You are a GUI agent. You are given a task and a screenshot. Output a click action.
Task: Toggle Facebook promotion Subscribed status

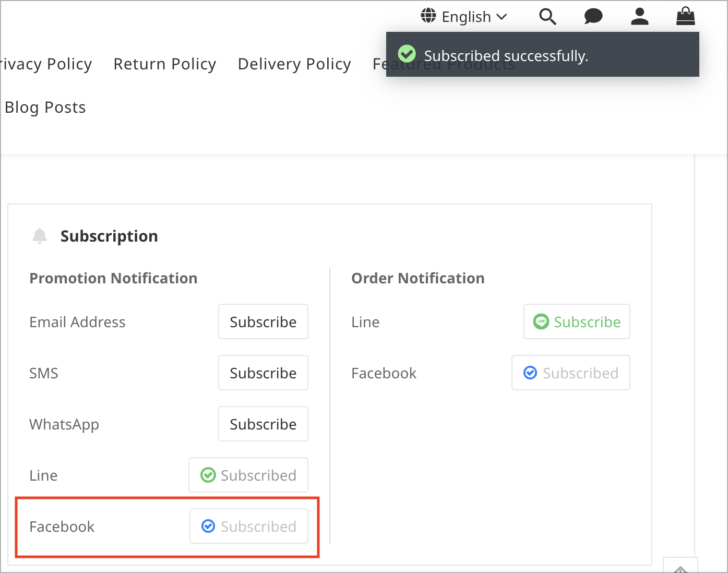point(249,526)
